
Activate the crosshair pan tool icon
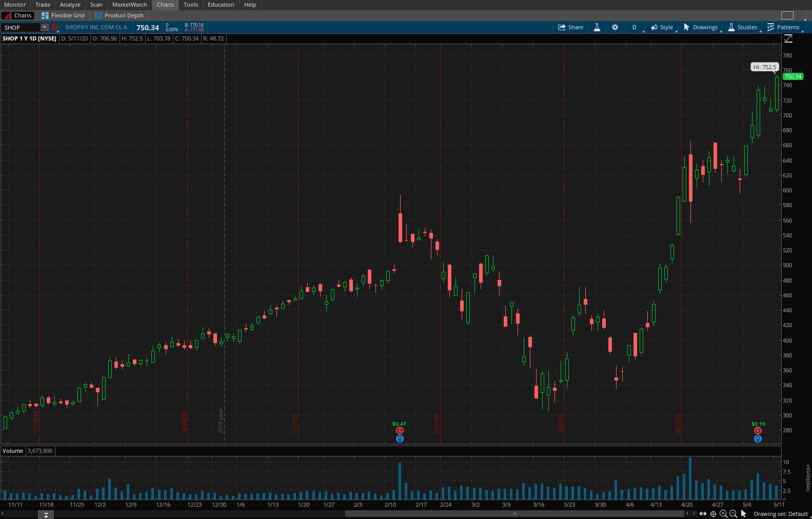point(713,514)
